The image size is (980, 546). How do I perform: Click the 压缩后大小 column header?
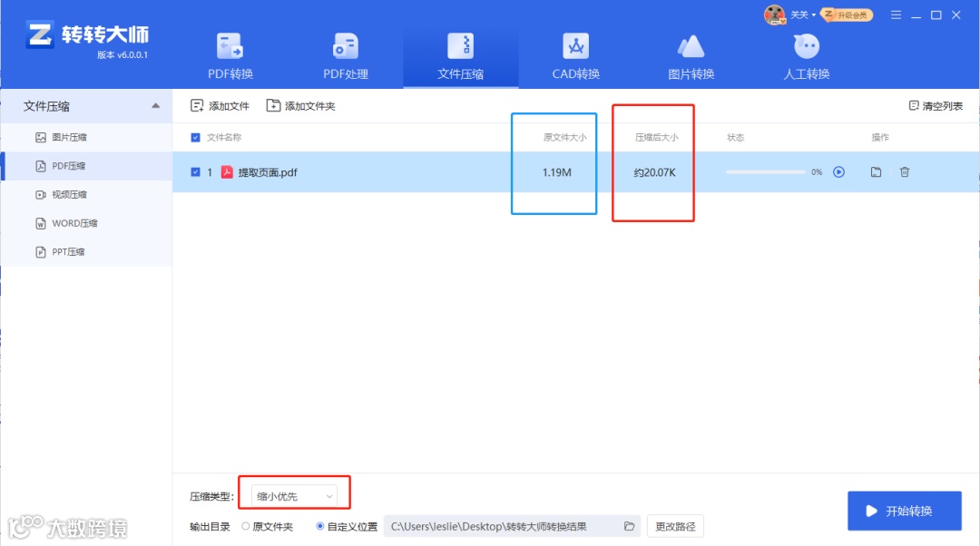[x=656, y=138]
